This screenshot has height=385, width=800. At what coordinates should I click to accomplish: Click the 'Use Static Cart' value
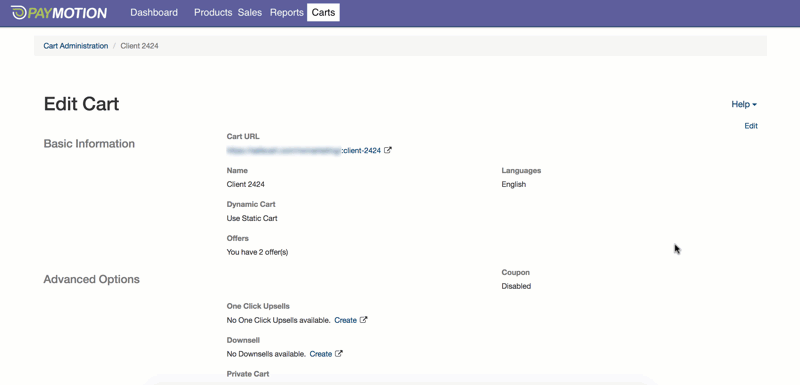coord(252,218)
